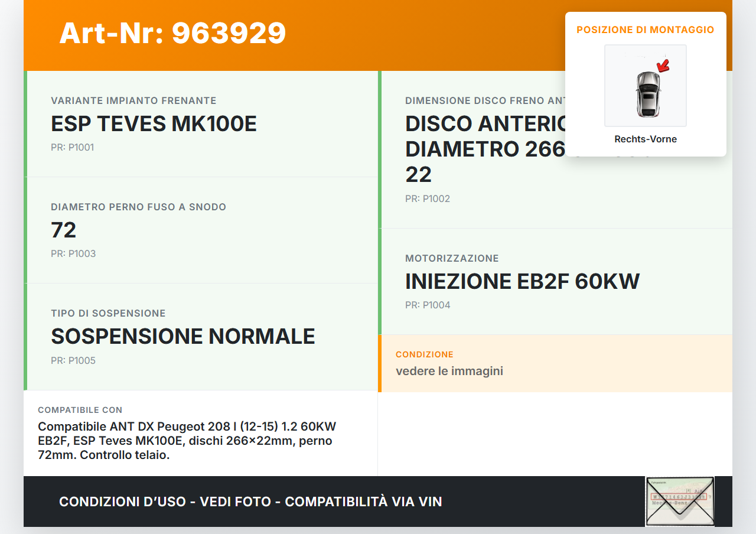The image size is (756, 534).
Task: Click the Art-Nr: 963929 header
Action: 172,34
